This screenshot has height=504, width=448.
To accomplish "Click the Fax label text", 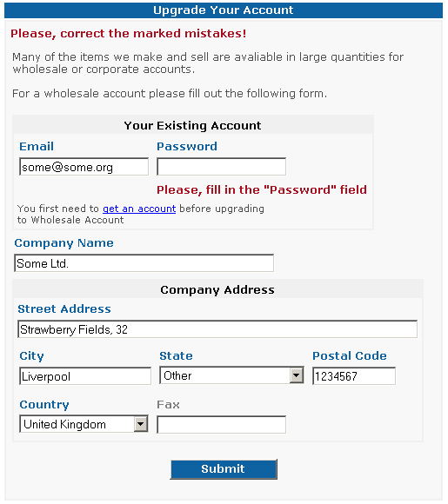I will 168,405.
